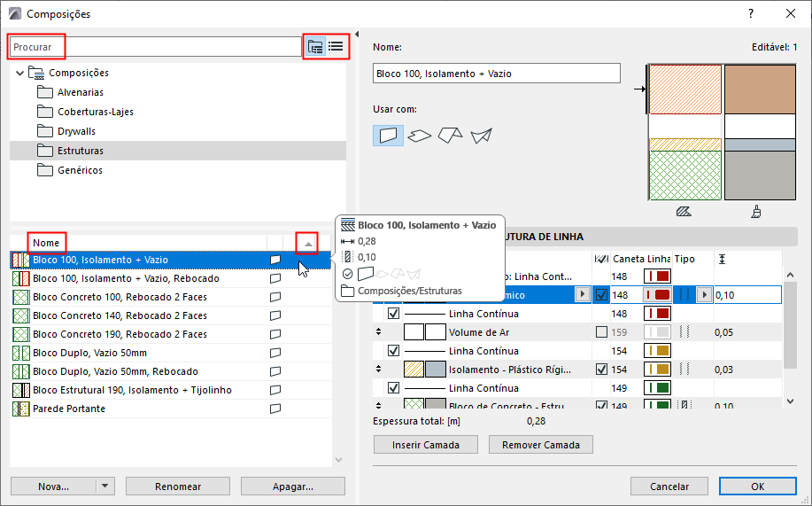Viewport: 812px width, 506px height.
Task: Select the Roof usage icon under Usar com
Action: (x=450, y=136)
